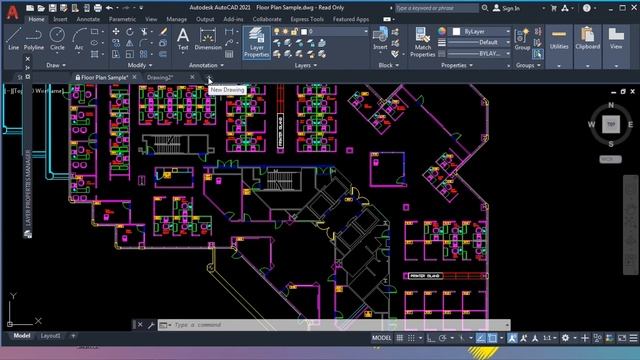Switch to the Parametric ribbon tab
Image resolution: width=640 pixels, height=360 pixels.
[x=122, y=19]
